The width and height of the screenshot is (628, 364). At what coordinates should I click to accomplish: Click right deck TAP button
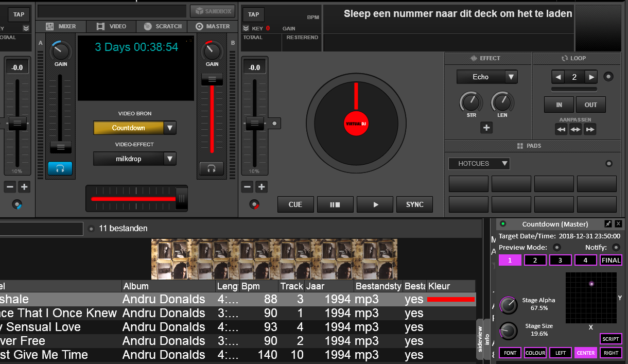pos(254,14)
